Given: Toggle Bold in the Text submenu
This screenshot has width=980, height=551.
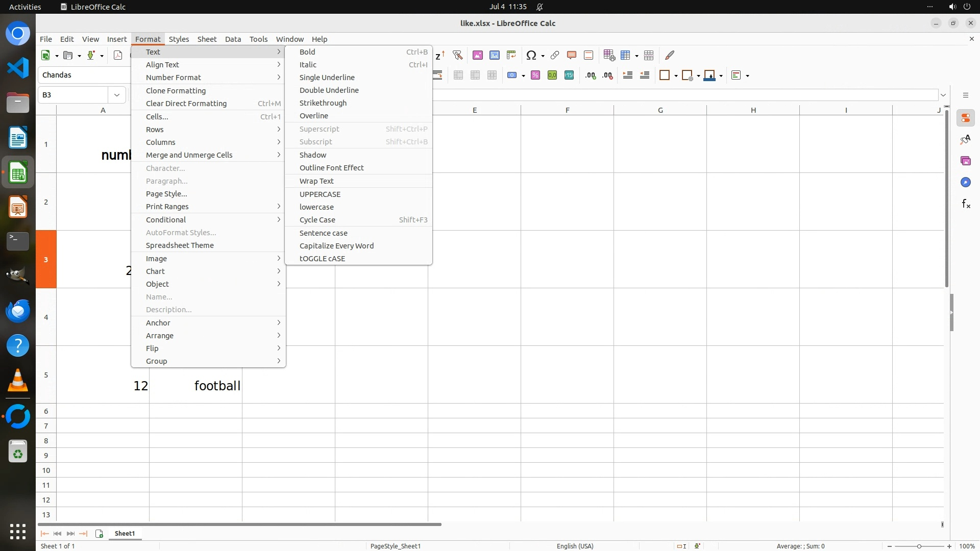Looking at the screenshot, I should pyautogui.click(x=307, y=52).
